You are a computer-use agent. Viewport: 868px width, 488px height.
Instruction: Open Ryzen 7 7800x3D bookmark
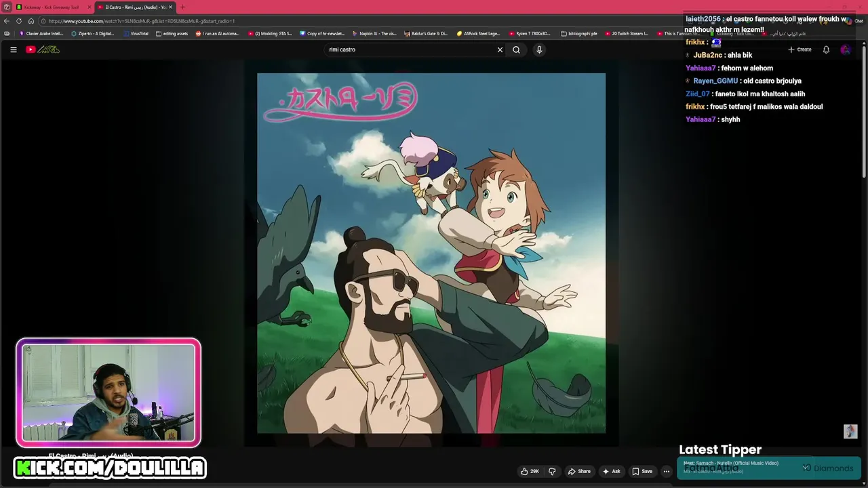[x=530, y=33]
